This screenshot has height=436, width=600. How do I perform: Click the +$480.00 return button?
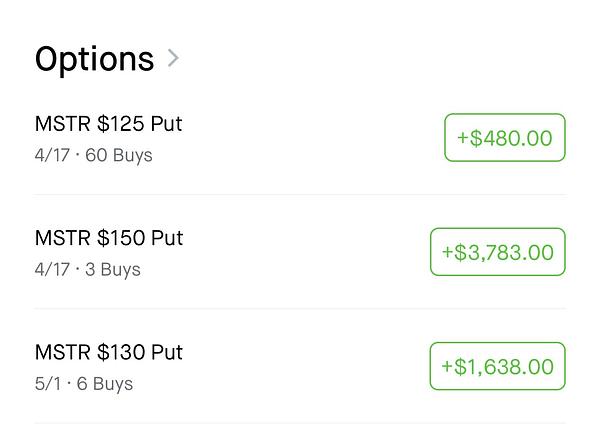504,138
